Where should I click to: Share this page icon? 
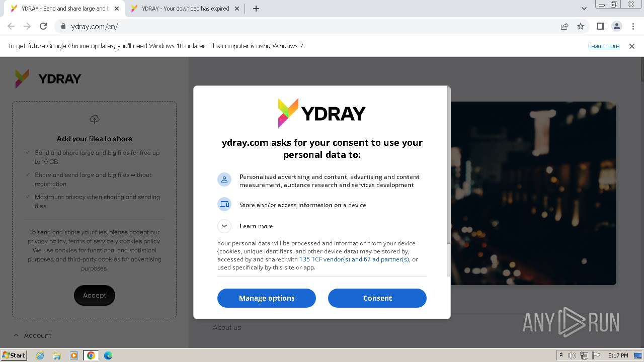click(565, 27)
